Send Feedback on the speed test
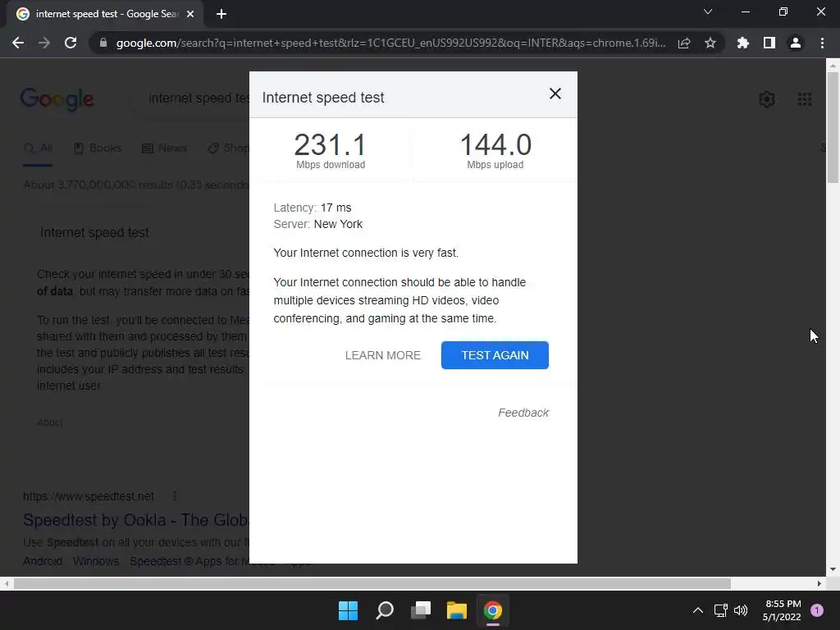 pos(523,413)
